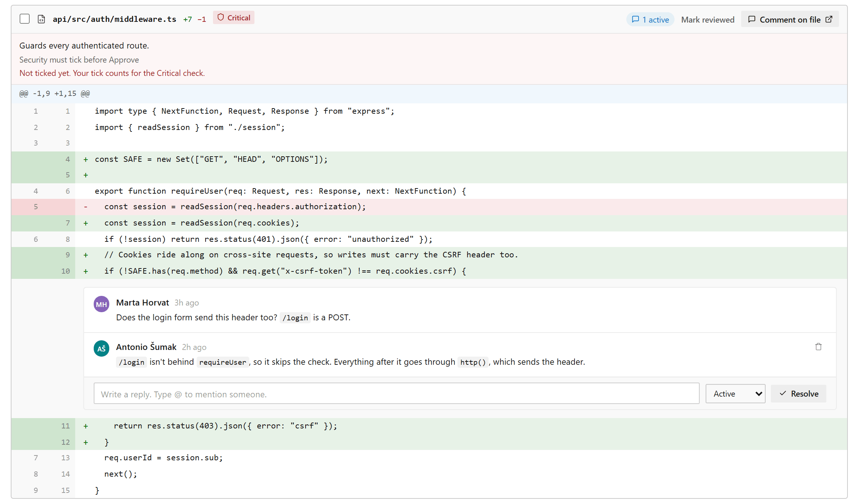Click new line number 10
The height and width of the screenshot is (504, 856).
[x=66, y=271]
